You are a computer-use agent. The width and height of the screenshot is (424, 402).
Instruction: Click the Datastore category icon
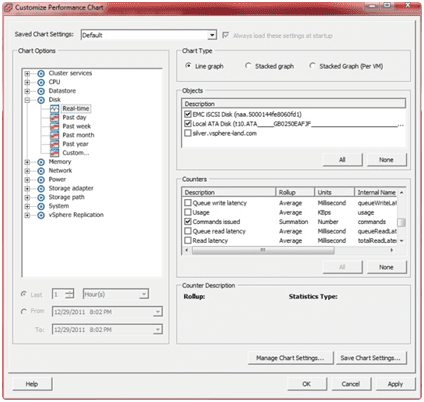coord(41,91)
